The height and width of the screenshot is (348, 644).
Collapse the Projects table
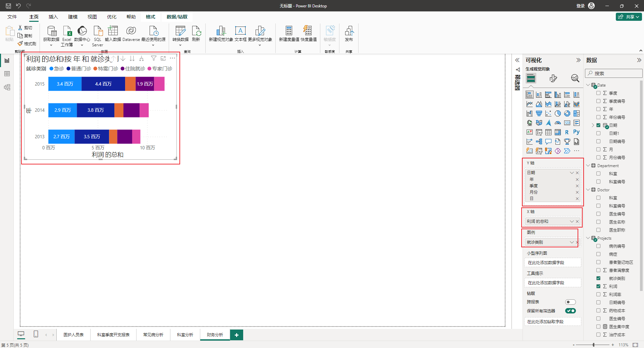coord(588,238)
